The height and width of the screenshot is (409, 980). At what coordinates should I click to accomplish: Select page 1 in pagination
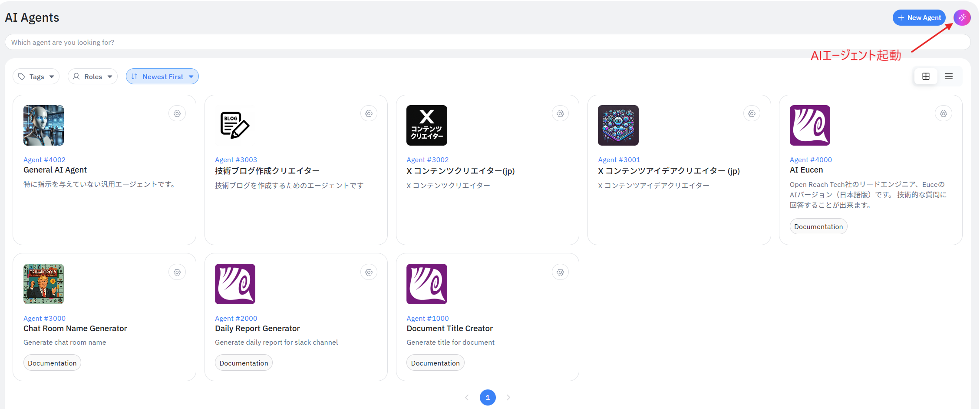point(488,397)
